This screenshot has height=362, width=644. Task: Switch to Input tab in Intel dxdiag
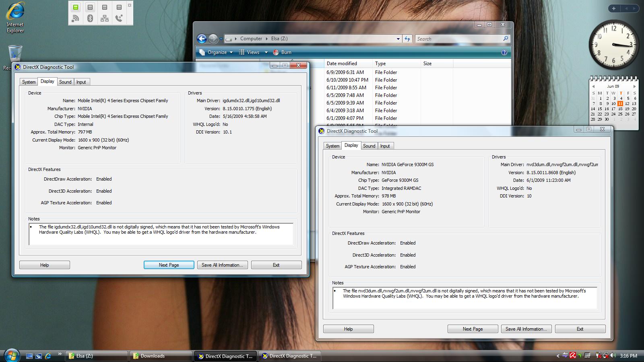81,82
